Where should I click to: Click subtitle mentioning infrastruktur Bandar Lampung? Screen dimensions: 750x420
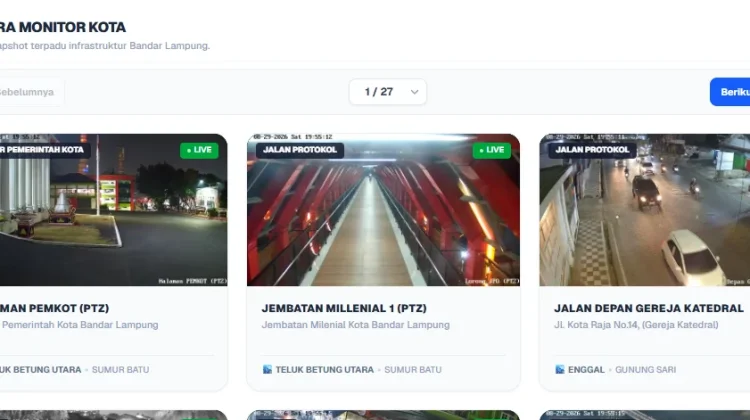click(105, 46)
